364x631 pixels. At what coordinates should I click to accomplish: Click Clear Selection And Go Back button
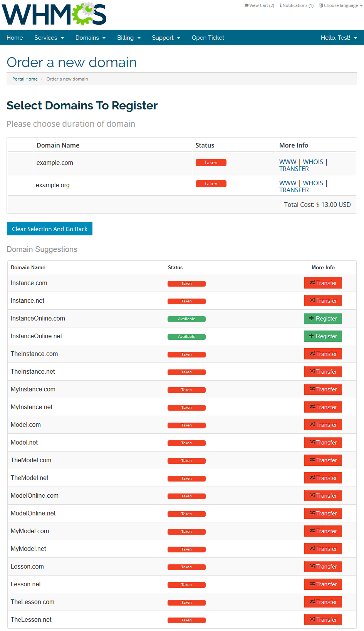coord(50,229)
